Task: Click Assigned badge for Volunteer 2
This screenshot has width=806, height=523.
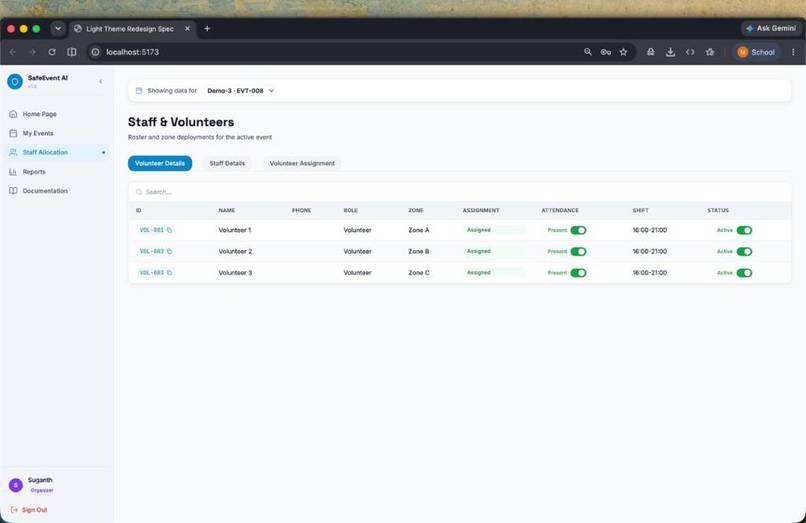Action: point(495,251)
